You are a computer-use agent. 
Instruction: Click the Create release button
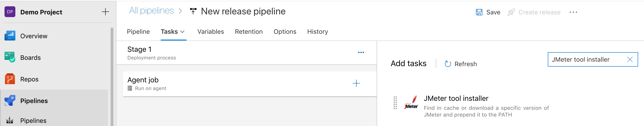coord(534,12)
